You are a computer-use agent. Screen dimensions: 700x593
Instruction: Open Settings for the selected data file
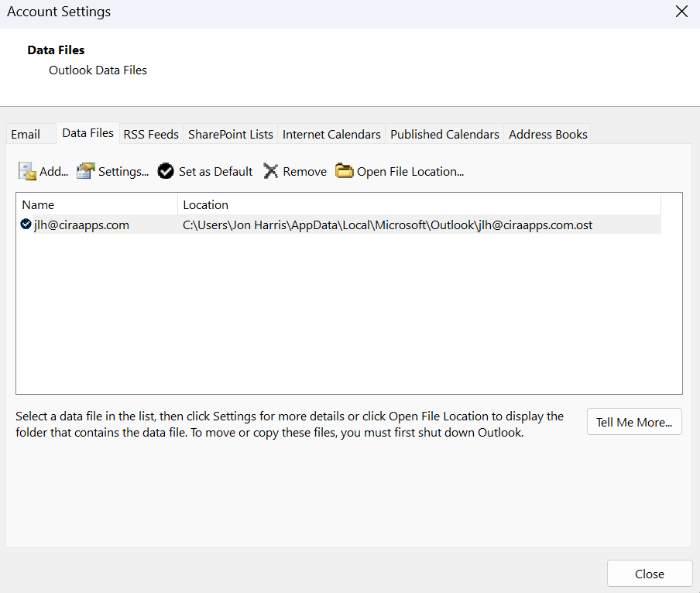pyautogui.click(x=113, y=171)
